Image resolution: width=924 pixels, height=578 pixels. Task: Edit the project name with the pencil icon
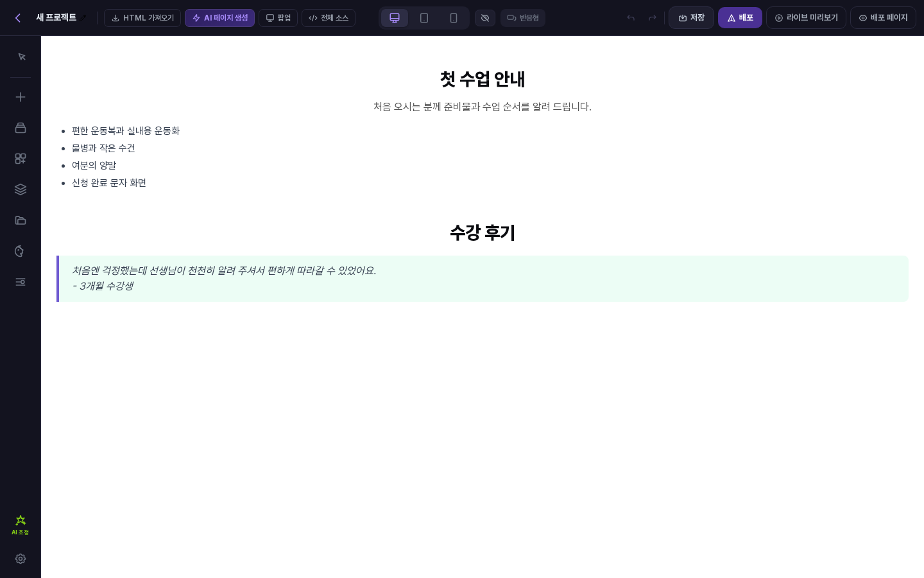[x=83, y=18]
